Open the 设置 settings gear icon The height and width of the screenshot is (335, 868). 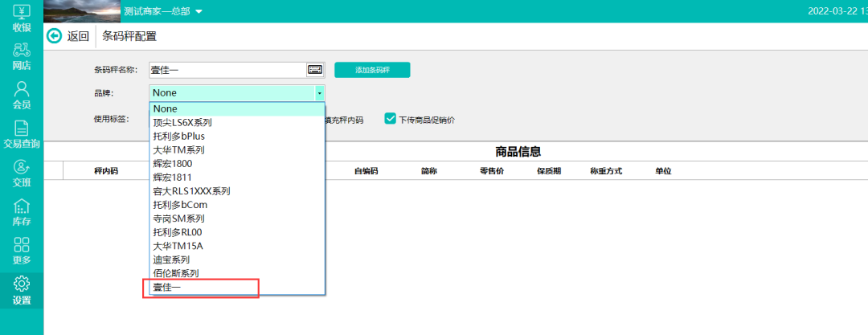pos(22,290)
